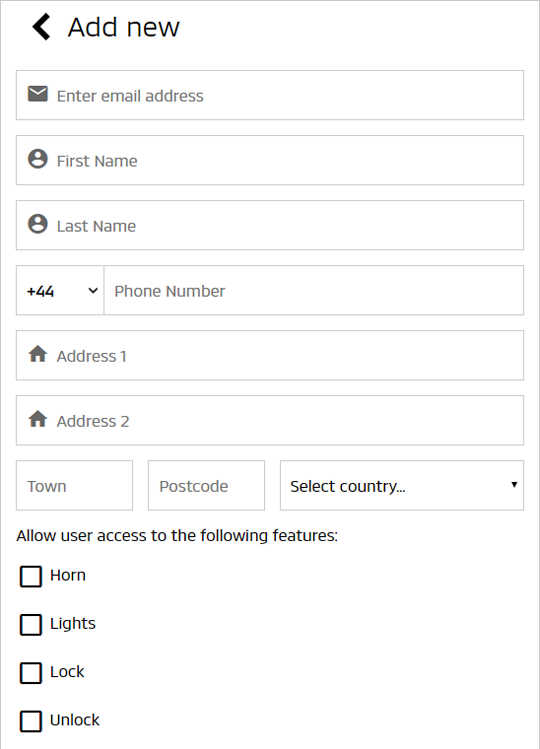540x749 pixels.
Task: Click the Add new page title
Action: pos(124,27)
